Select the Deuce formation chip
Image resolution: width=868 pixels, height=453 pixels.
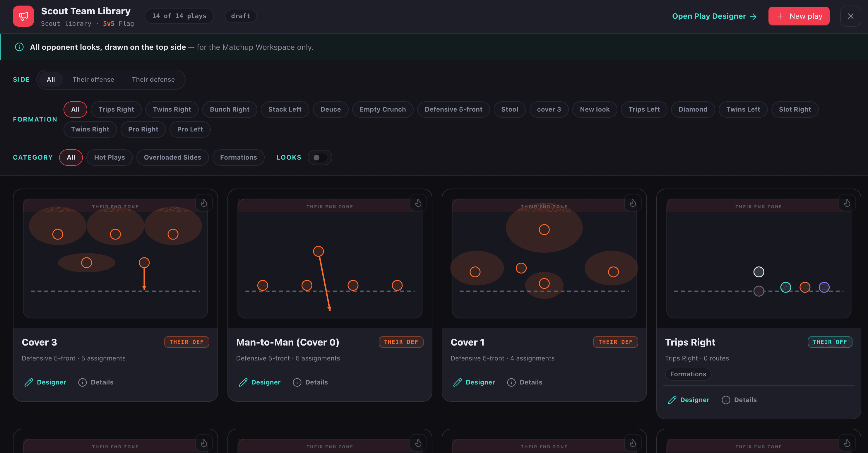331,110
